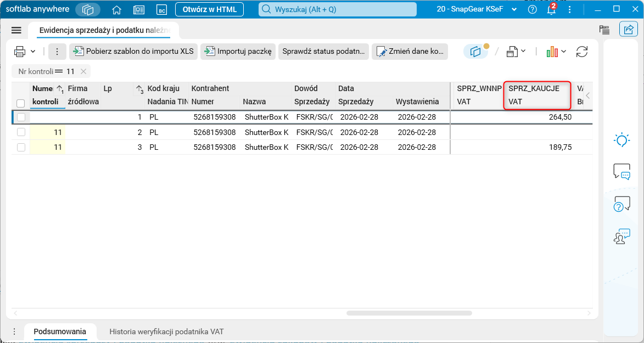The image size is (644, 343).
Task: Open the user support chat icon in the sidebar
Action: [622, 236]
